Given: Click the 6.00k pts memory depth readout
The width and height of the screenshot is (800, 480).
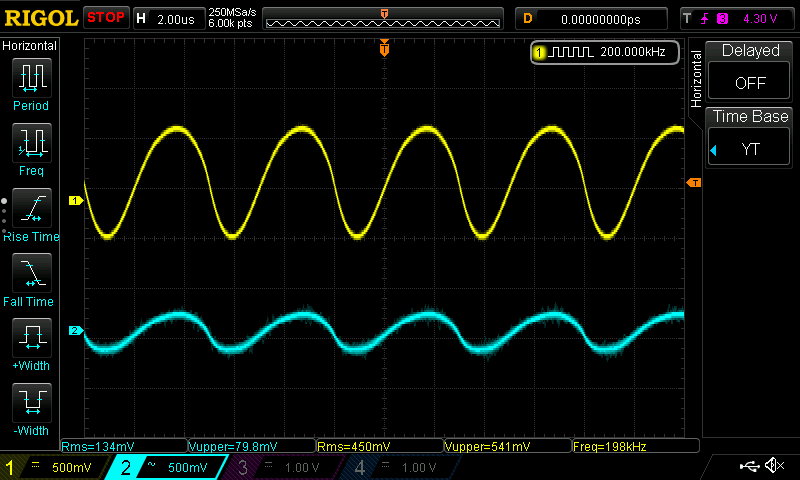Looking at the screenshot, I should [x=230, y=23].
